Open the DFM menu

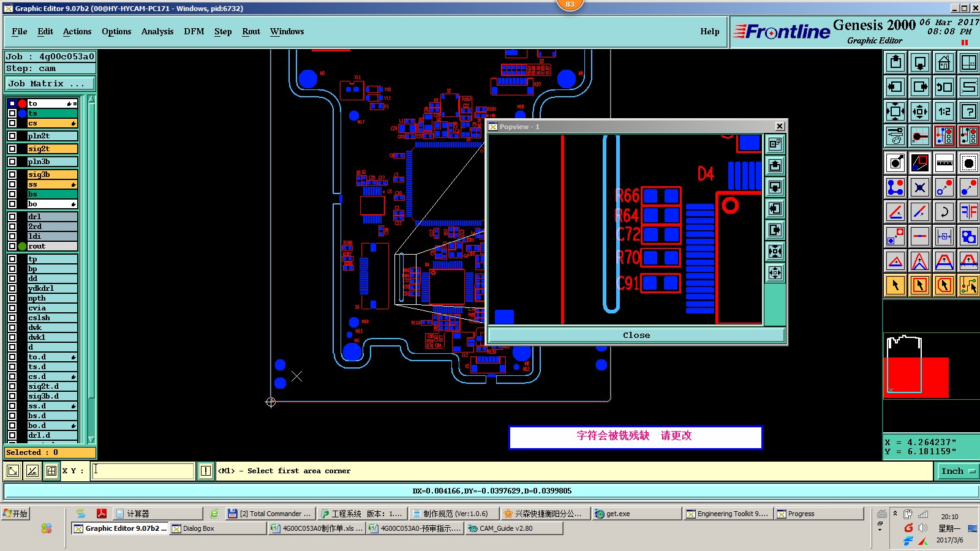point(194,32)
